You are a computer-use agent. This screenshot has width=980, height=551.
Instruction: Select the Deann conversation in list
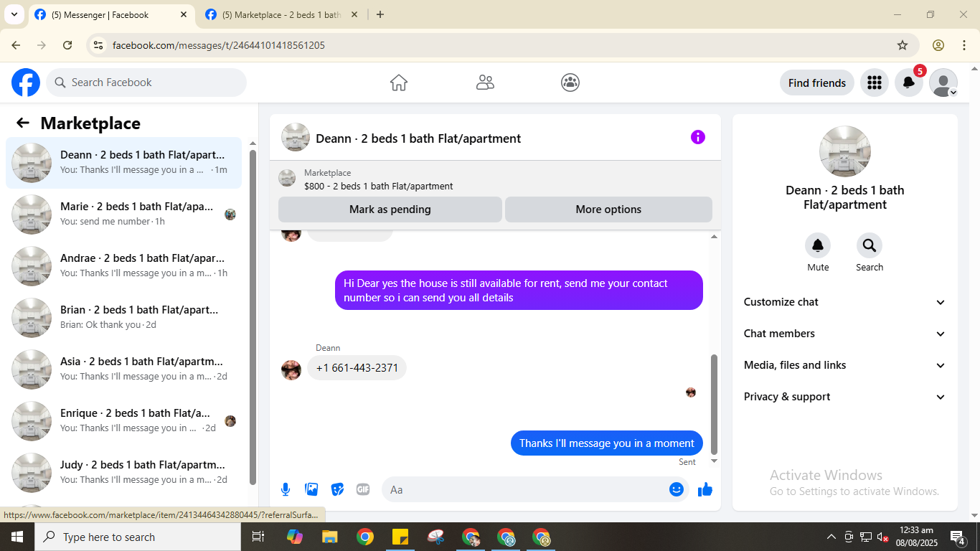[x=124, y=162]
